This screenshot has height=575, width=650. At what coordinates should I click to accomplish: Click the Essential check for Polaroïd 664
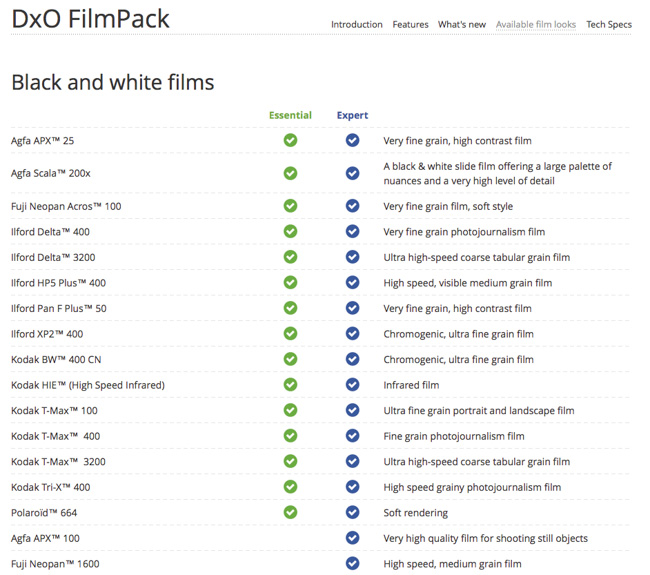coord(290,512)
